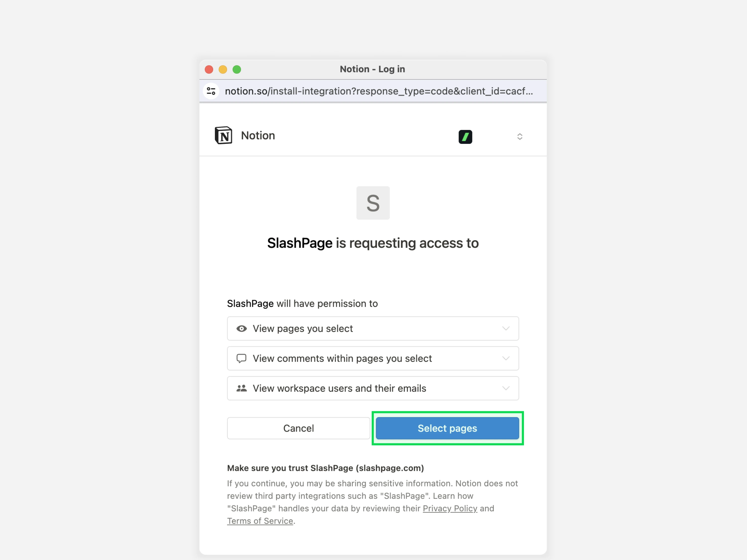Maximize window with the green button
Image resolution: width=747 pixels, height=560 pixels.
tap(237, 69)
